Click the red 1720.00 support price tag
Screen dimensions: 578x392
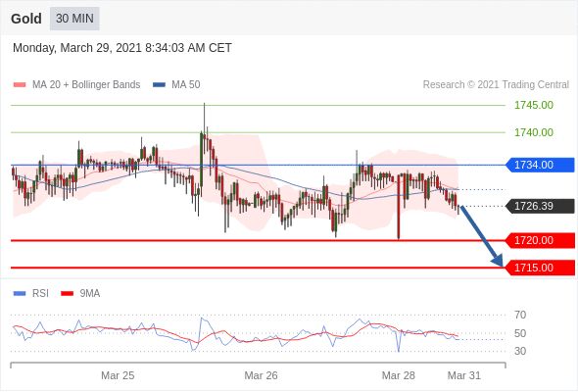tap(540, 240)
